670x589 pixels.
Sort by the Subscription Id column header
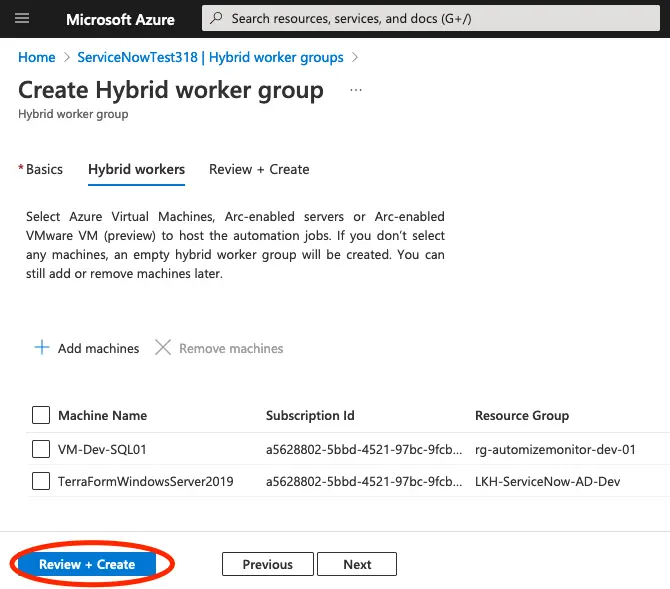310,415
